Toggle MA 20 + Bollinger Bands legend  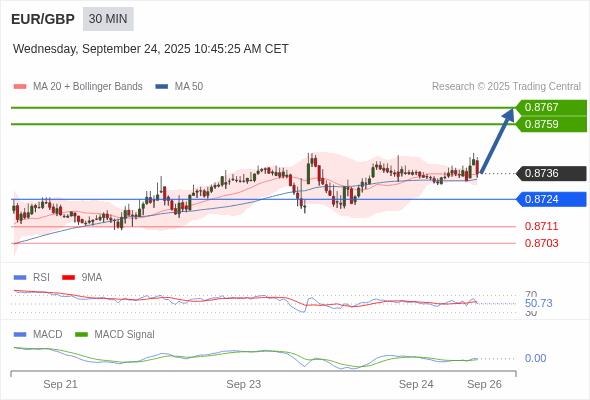(x=78, y=87)
